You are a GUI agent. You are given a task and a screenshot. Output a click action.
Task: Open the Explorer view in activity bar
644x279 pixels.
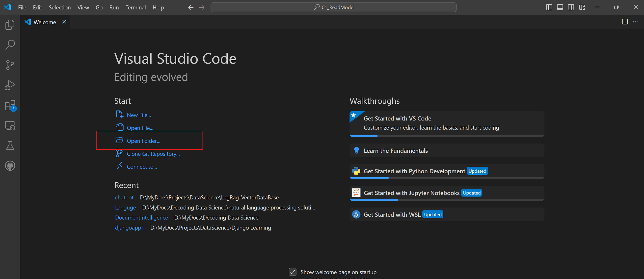[x=10, y=24]
